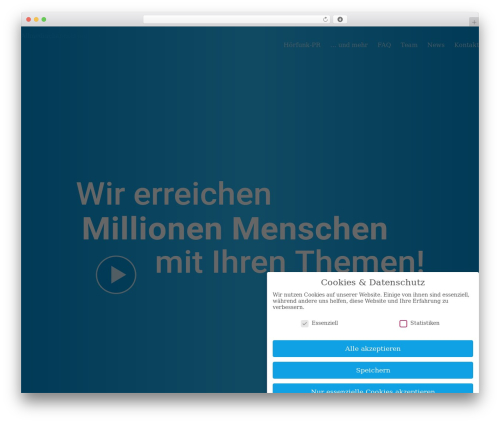
Task: Toggle the Essenziell cookie checkbox
Action: 305,323
